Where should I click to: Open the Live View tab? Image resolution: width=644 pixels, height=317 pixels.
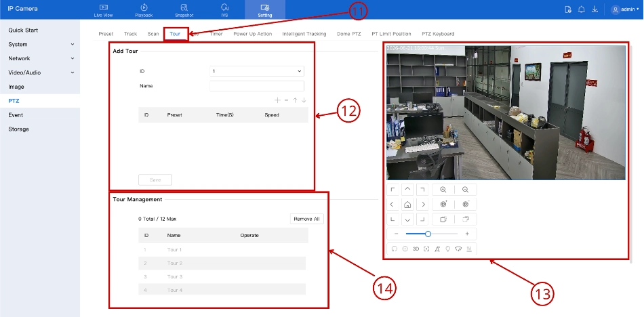[104, 10]
